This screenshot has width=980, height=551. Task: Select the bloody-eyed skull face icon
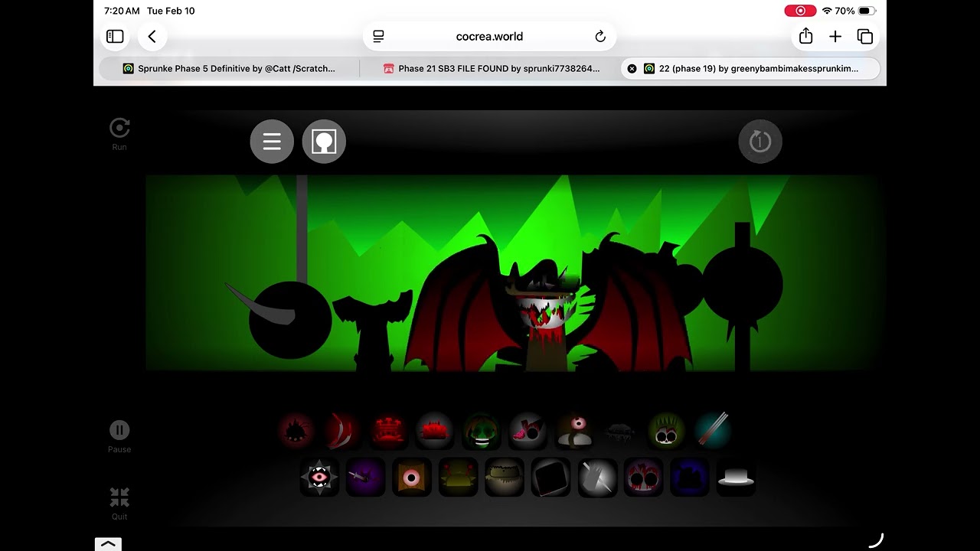point(643,478)
